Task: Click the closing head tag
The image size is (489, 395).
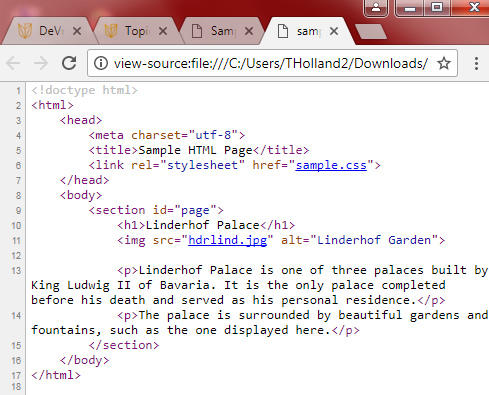Action: pyautogui.click(x=84, y=180)
